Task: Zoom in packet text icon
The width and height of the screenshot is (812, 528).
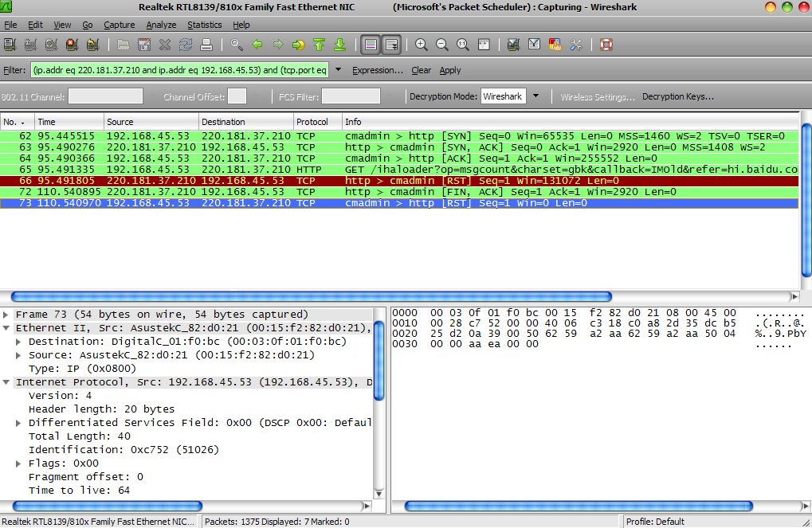Action: 422,45
